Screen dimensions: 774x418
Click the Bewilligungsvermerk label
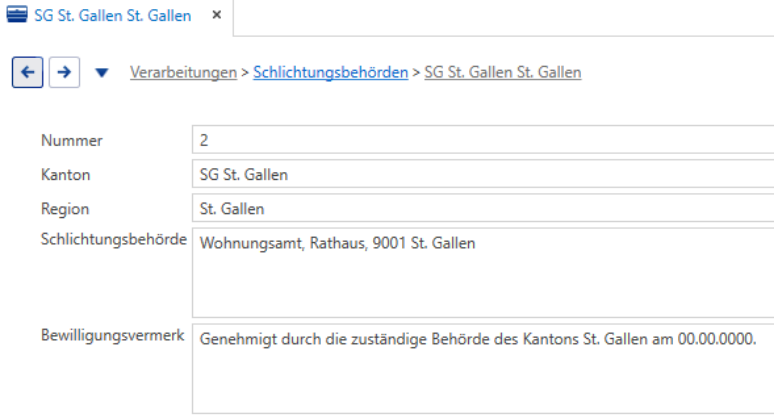(x=113, y=336)
